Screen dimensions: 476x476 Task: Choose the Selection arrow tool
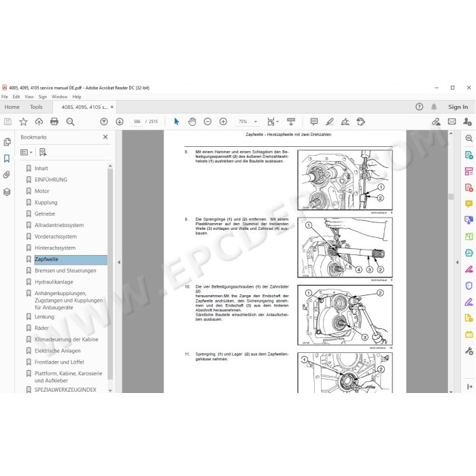click(176, 122)
